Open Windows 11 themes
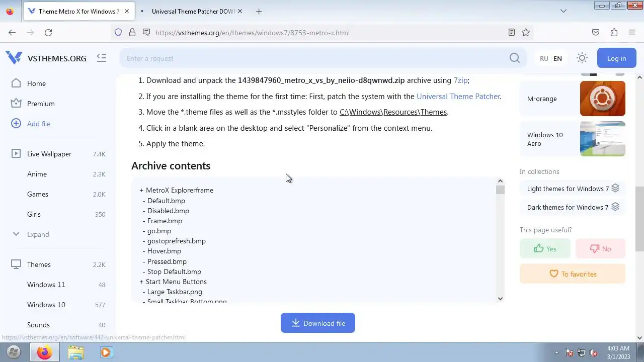This screenshot has height=362, width=644. (x=46, y=285)
